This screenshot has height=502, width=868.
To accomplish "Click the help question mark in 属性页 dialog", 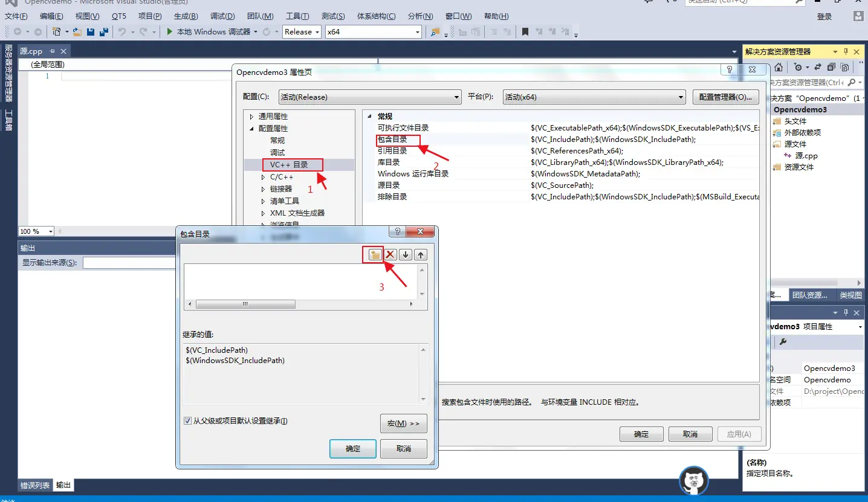I will point(730,70).
